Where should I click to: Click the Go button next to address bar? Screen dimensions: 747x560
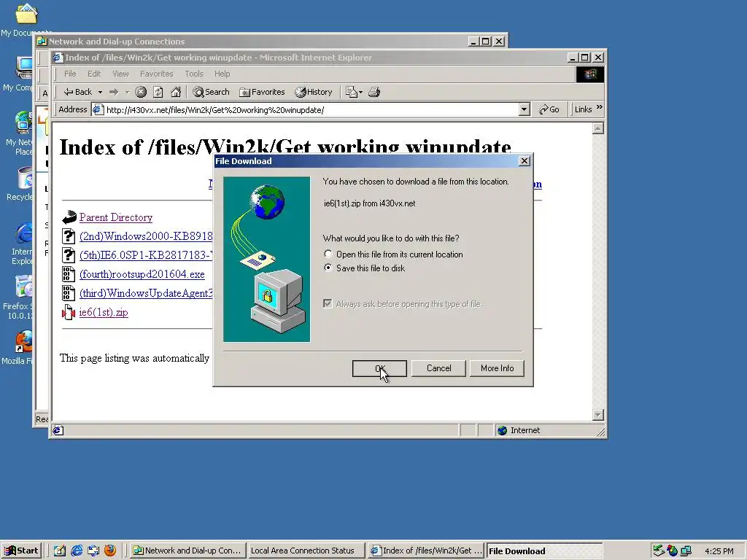click(x=549, y=109)
